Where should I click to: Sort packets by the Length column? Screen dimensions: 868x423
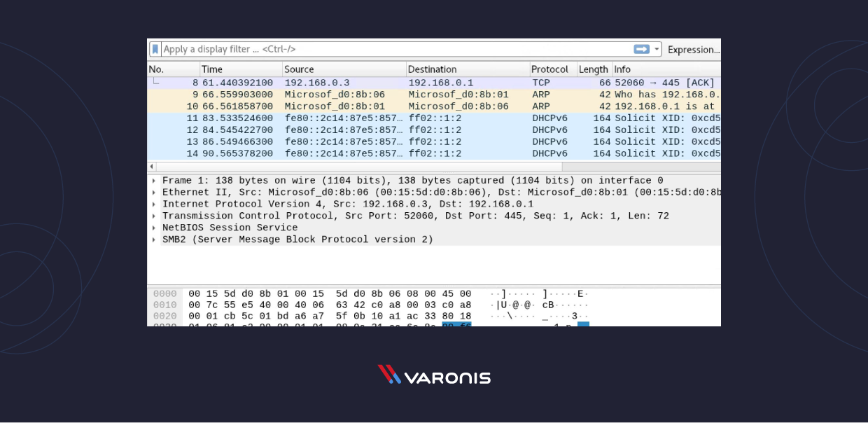[593, 69]
